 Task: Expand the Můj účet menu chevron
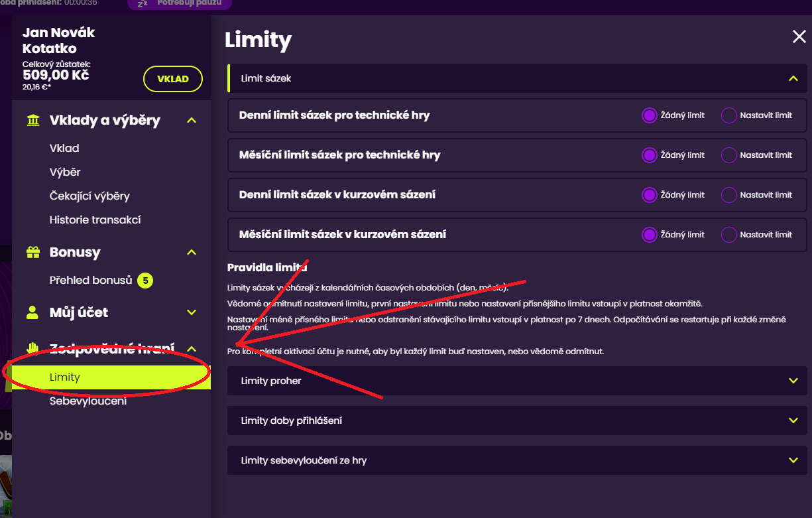(x=192, y=312)
